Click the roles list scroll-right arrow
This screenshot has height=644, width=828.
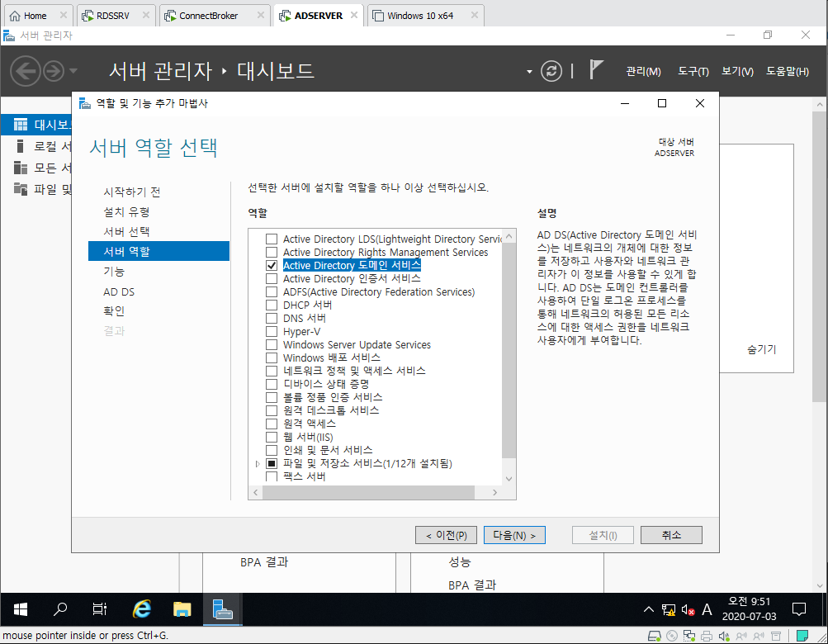[494, 492]
